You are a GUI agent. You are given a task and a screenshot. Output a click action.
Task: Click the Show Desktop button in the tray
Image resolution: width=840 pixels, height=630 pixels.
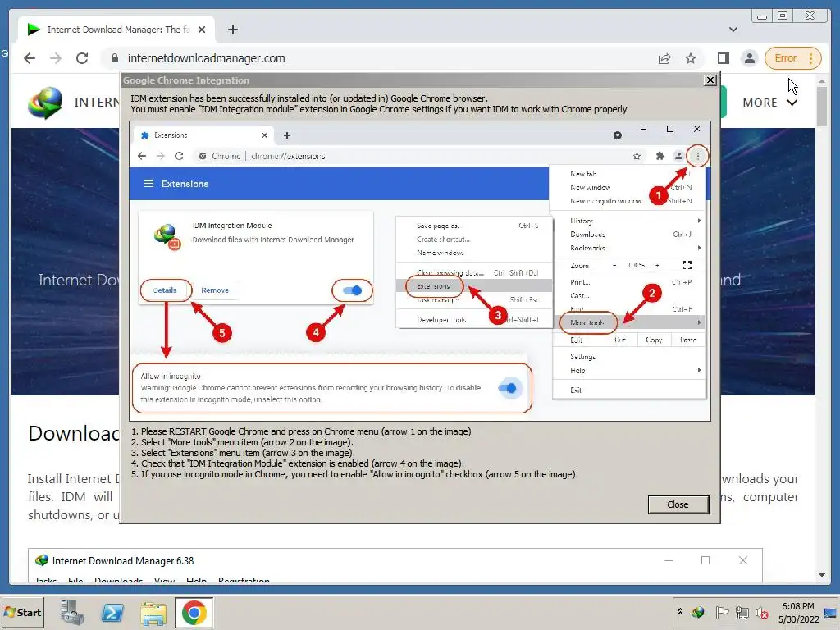pyautogui.click(x=831, y=612)
